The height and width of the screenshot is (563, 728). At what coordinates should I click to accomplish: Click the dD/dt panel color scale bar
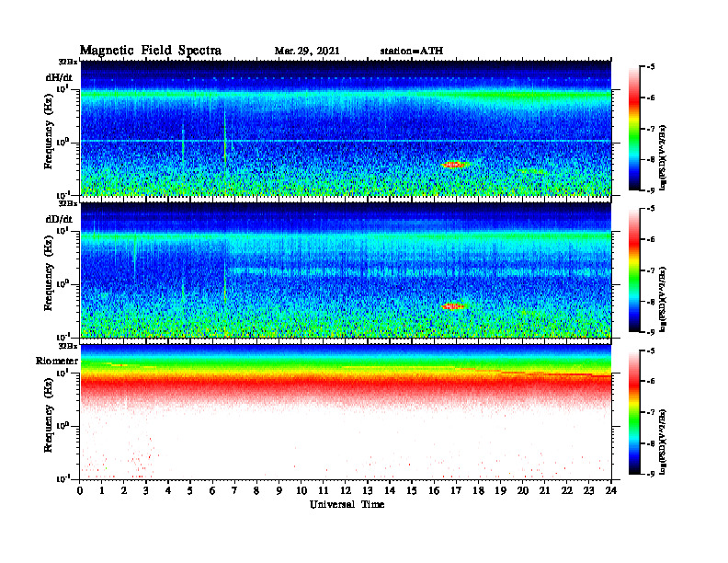click(x=634, y=270)
